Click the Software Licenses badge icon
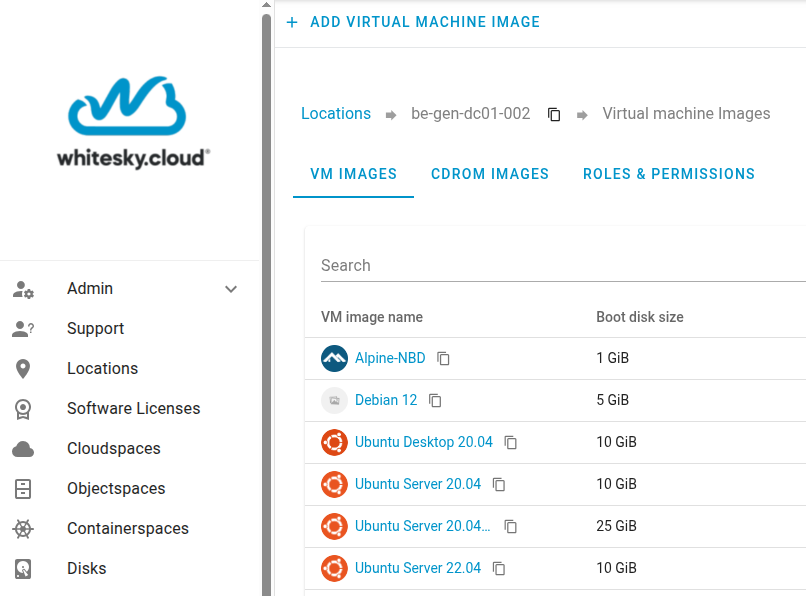The height and width of the screenshot is (596, 806). point(23,409)
